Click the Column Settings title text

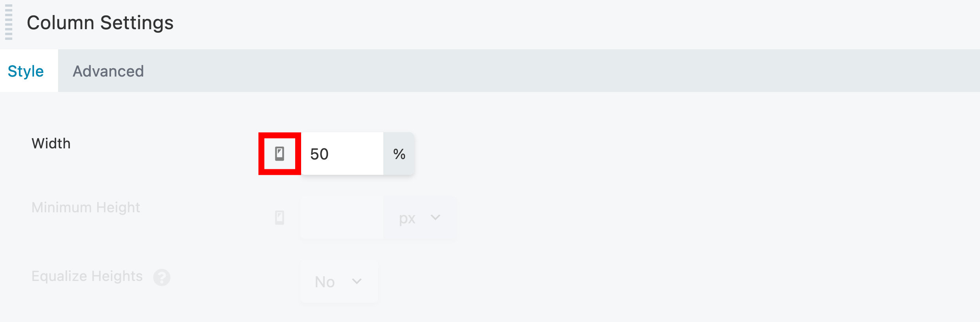click(x=100, y=22)
